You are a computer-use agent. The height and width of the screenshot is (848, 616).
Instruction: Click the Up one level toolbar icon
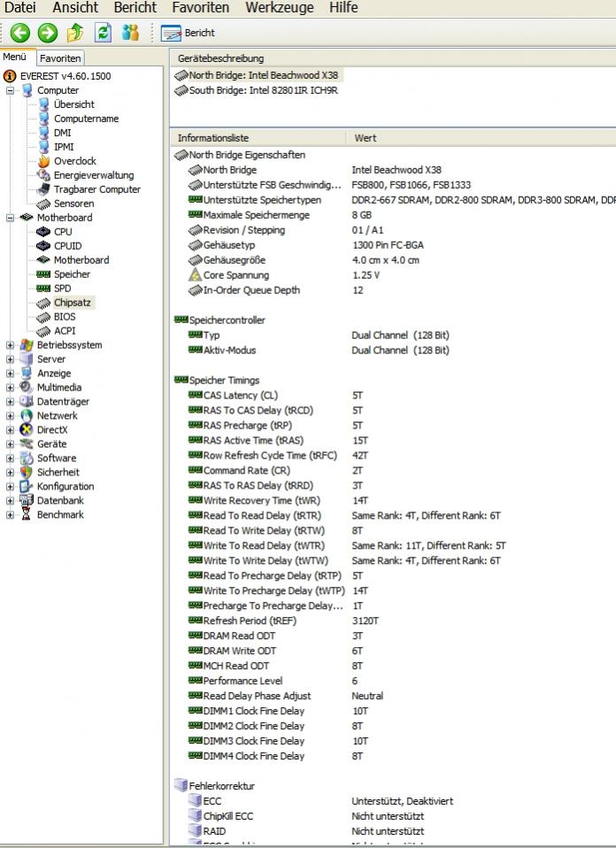point(75,33)
